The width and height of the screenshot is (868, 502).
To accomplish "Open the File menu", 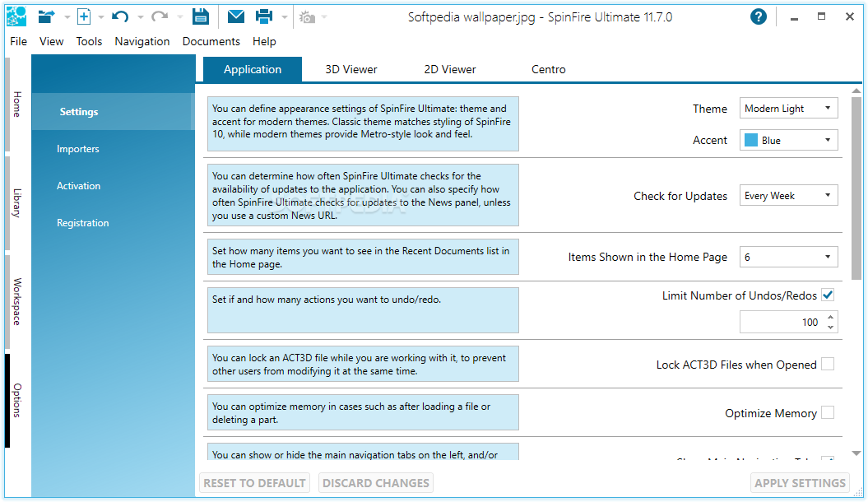I will tap(18, 41).
